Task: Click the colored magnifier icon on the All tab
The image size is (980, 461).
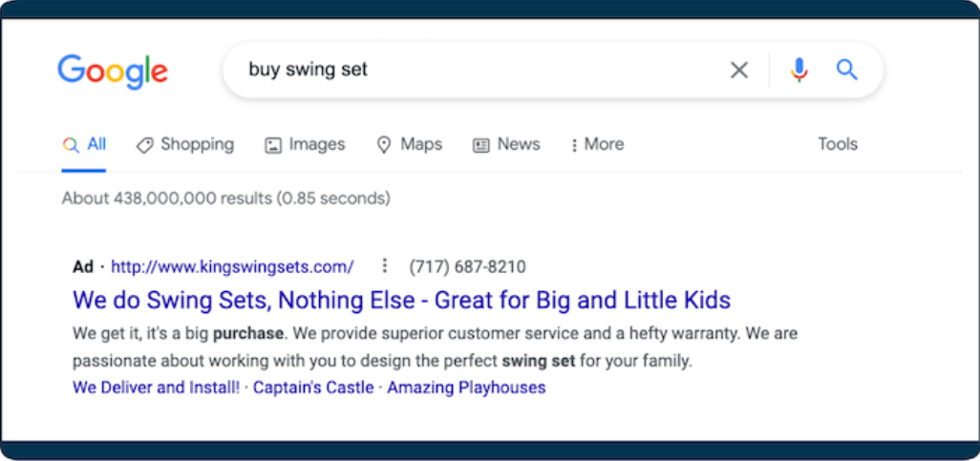Action: (71, 145)
